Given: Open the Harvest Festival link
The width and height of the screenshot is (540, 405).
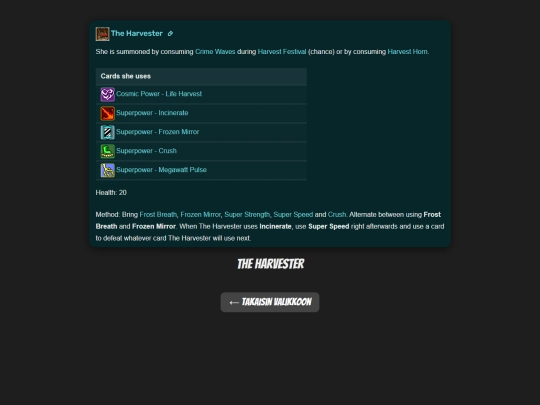Looking at the screenshot, I should pyautogui.click(x=282, y=52).
